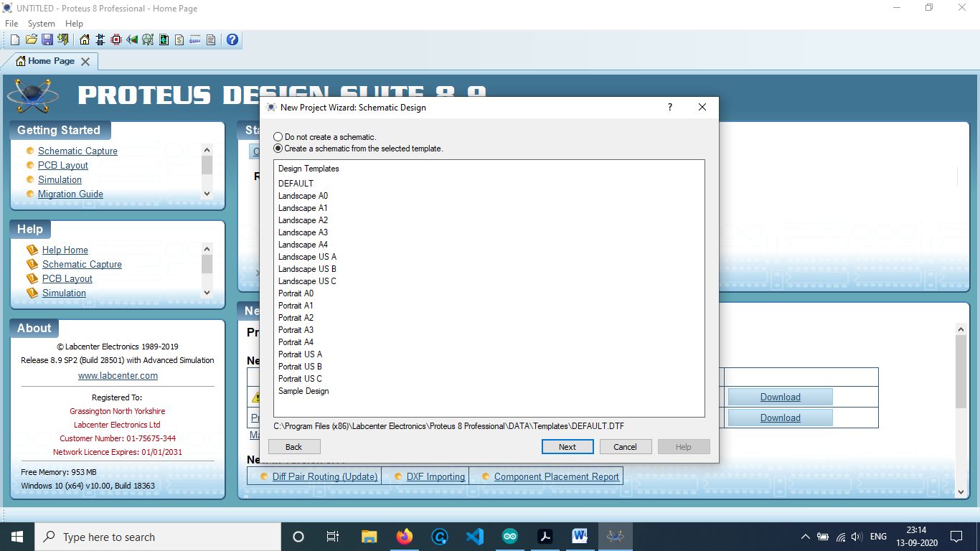Click the Windows search box
Viewport: 980px width, 551px height.
click(157, 537)
